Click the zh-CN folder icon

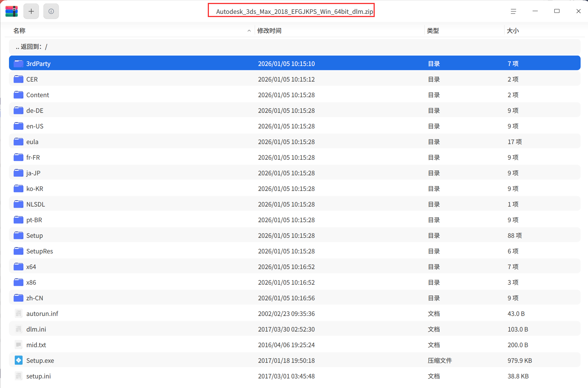[x=19, y=298]
